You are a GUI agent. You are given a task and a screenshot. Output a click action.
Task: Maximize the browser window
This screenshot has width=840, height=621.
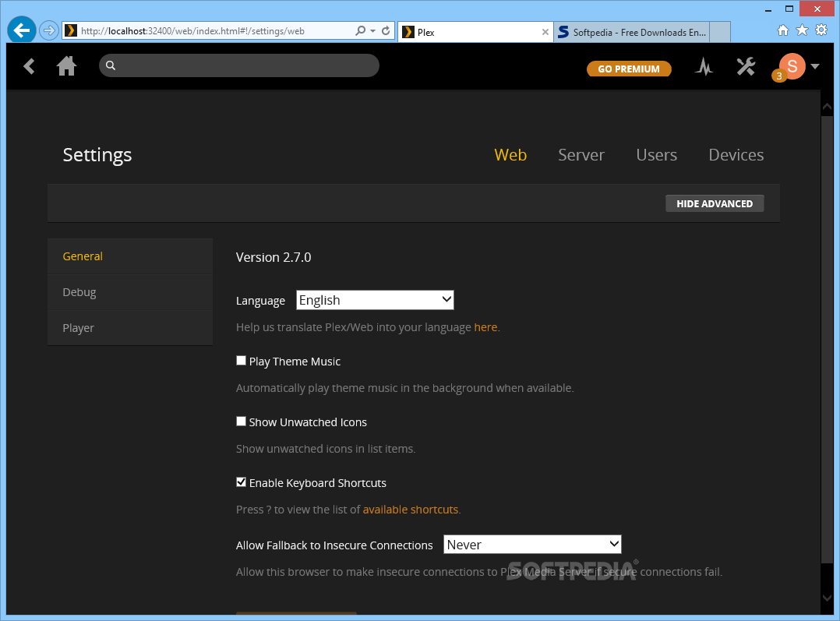pyautogui.click(x=789, y=9)
